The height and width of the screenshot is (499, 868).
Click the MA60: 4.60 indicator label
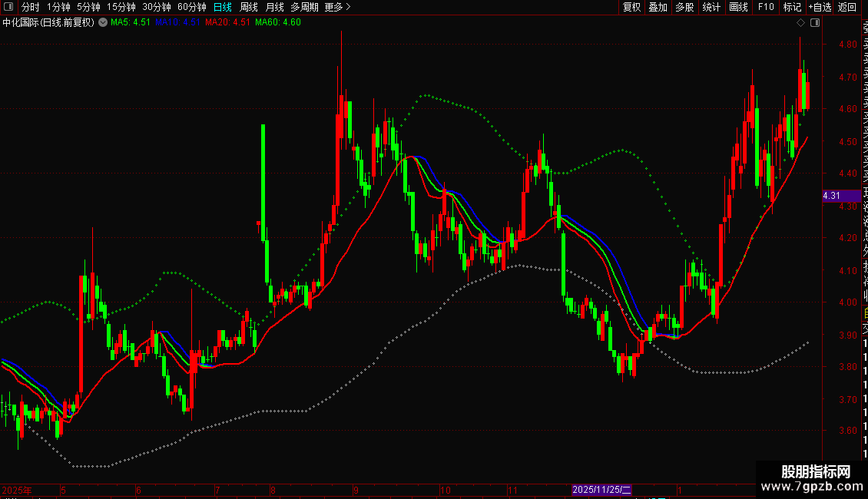(278, 23)
